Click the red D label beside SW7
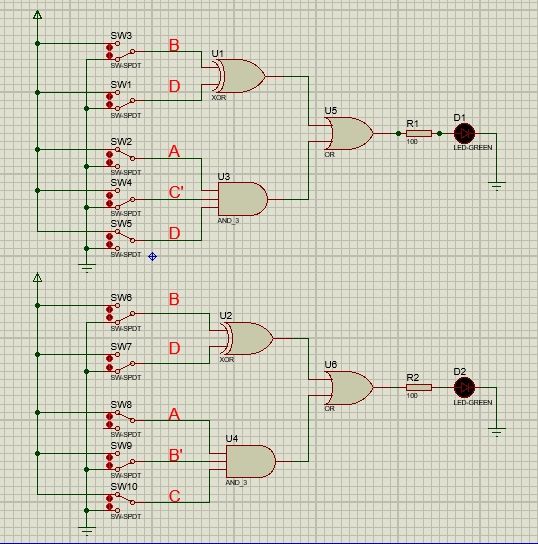The width and height of the screenshot is (538, 544). click(x=174, y=348)
